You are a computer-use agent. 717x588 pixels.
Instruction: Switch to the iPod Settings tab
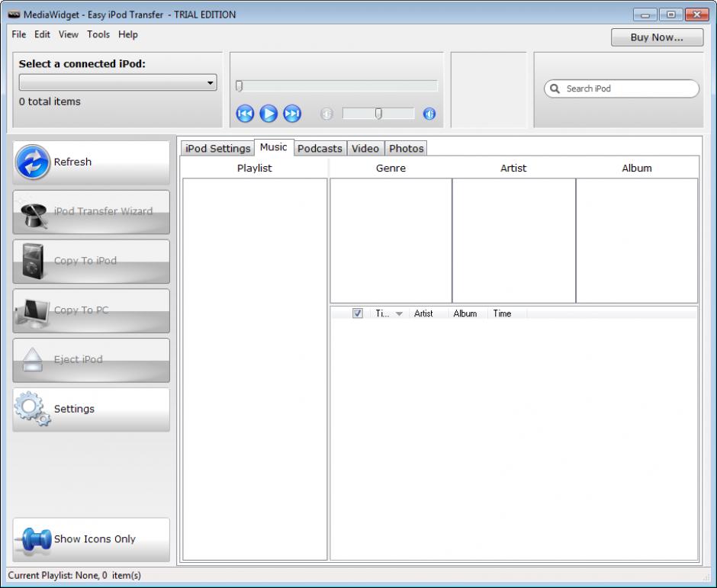pos(217,148)
